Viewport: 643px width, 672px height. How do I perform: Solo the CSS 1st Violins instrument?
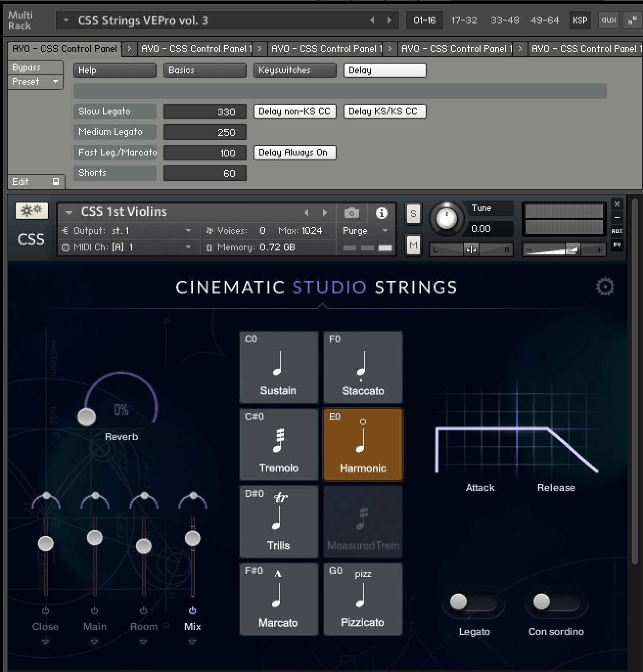click(413, 214)
